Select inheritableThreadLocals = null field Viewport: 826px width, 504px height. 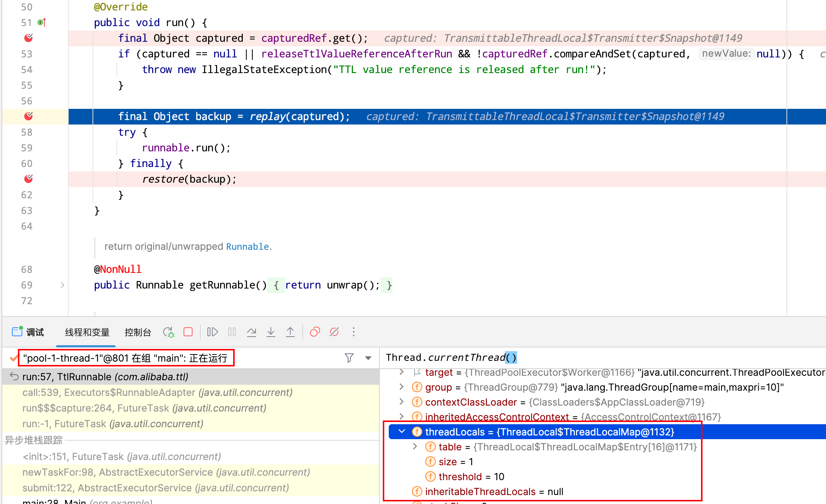coord(494,492)
